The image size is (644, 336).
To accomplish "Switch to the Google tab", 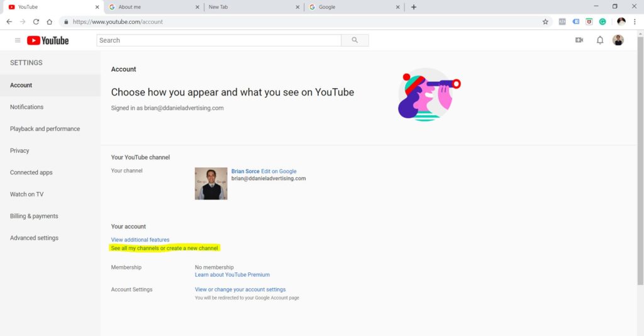I will (354, 7).
